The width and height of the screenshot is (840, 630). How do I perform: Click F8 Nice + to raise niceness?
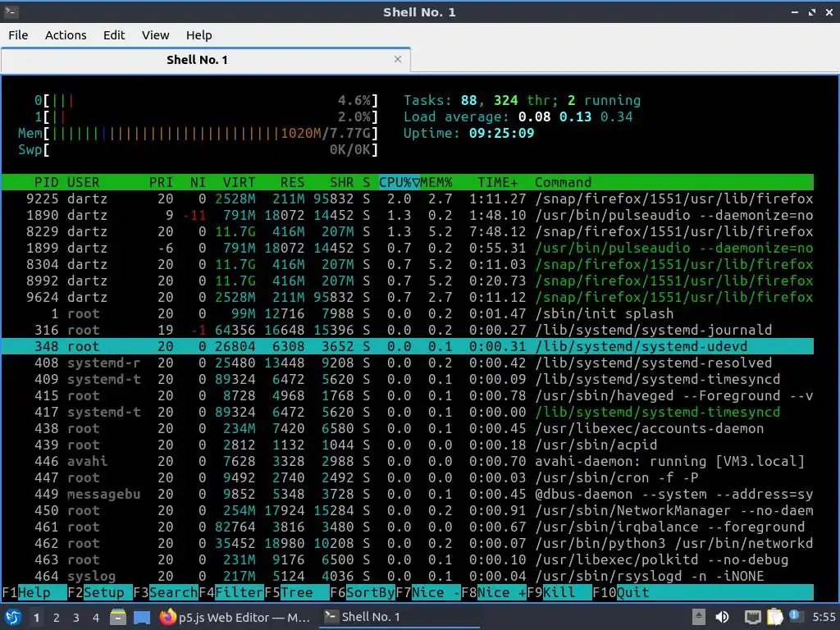pos(493,592)
